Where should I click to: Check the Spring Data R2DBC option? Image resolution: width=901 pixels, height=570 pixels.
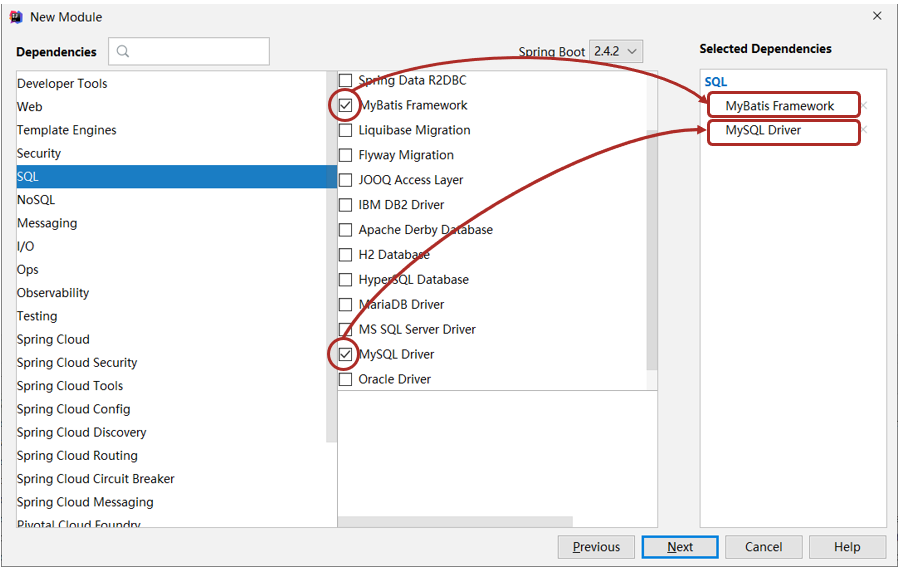[x=345, y=80]
